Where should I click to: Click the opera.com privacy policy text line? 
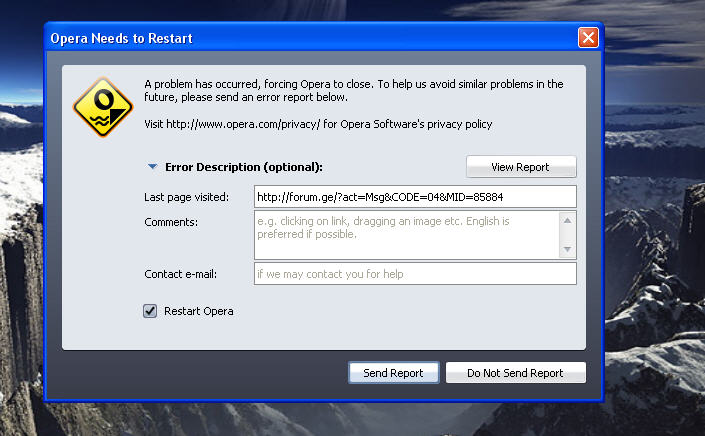tap(318, 124)
